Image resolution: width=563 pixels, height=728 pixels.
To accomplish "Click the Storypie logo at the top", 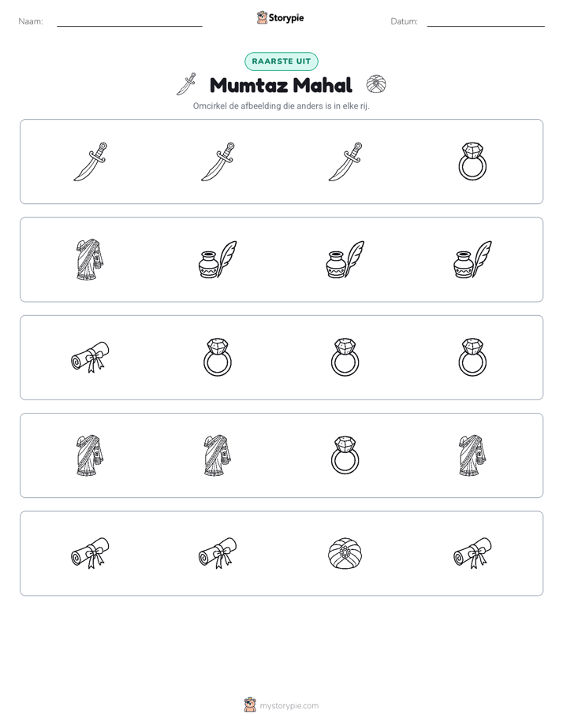I will click(x=280, y=17).
